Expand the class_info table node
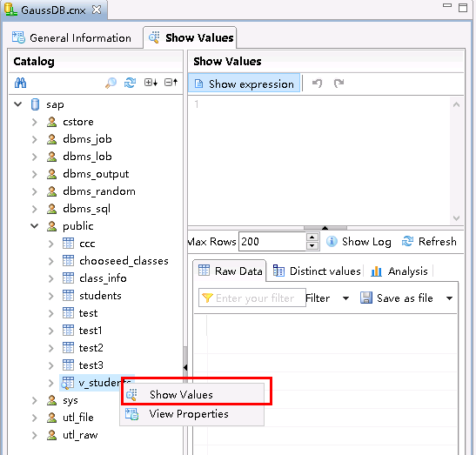 (51, 278)
